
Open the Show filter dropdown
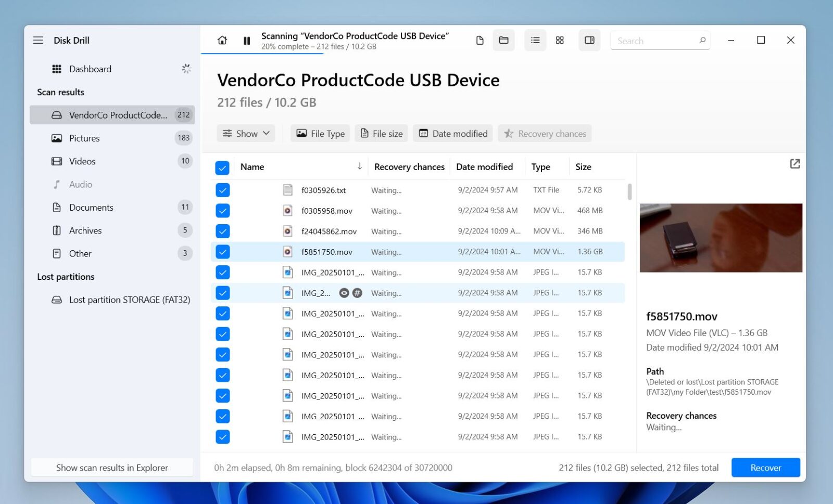tap(246, 133)
